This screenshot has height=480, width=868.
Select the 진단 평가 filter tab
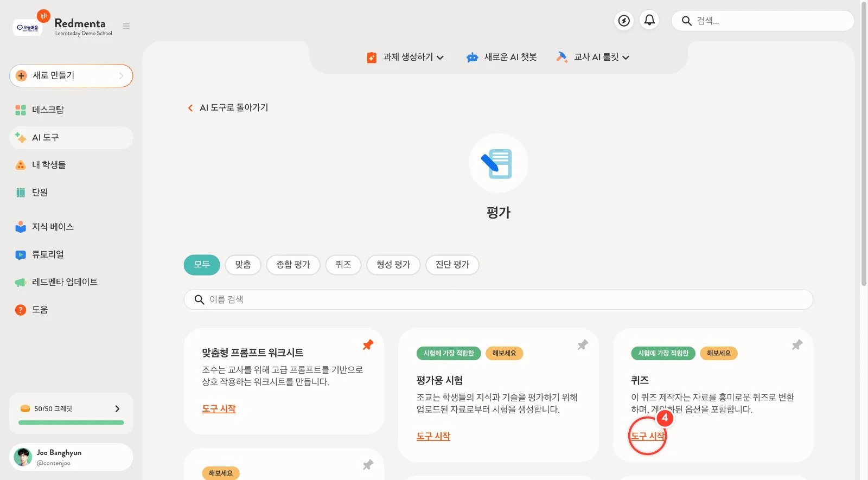click(x=452, y=265)
